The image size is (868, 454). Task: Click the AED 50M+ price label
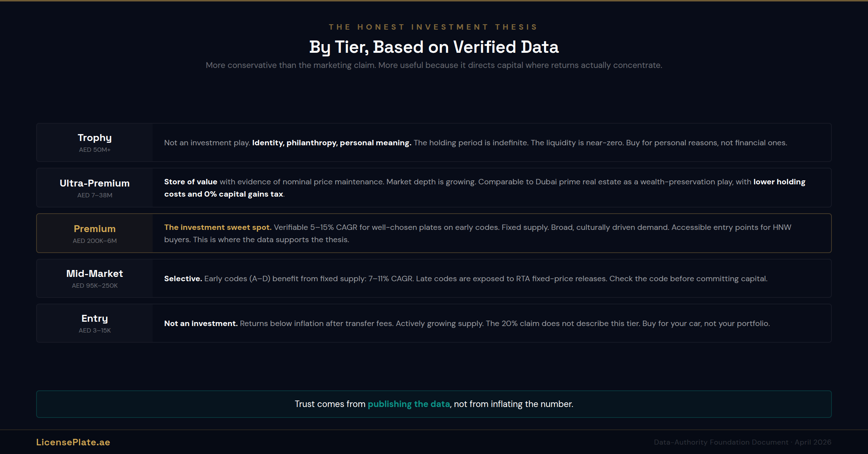point(95,150)
